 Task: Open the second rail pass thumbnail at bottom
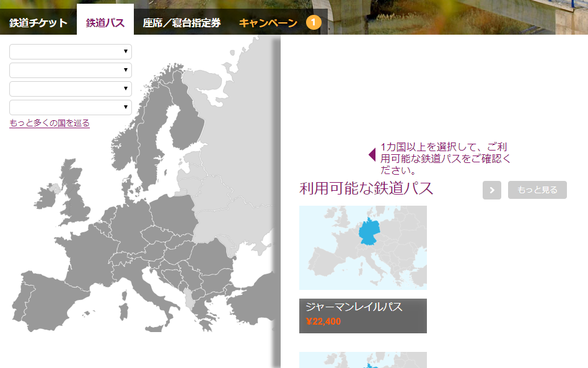(363, 360)
